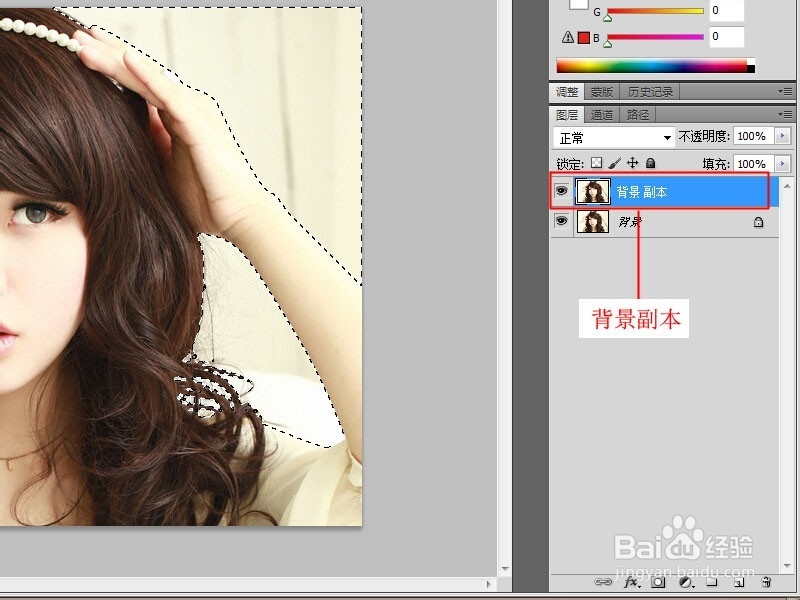Click canvas vertical scroll down arrow
800x600 pixels.
(x=505, y=568)
